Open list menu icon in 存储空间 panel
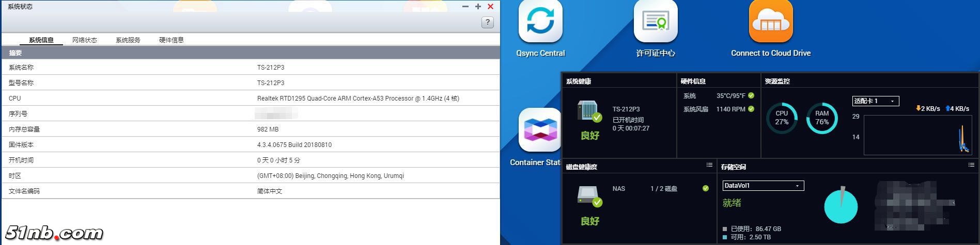The height and width of the screenshot is (245, 980). 971,165
